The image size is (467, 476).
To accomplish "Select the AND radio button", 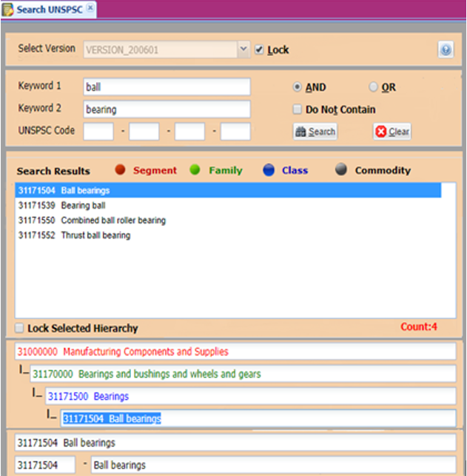I will point(298,87).
